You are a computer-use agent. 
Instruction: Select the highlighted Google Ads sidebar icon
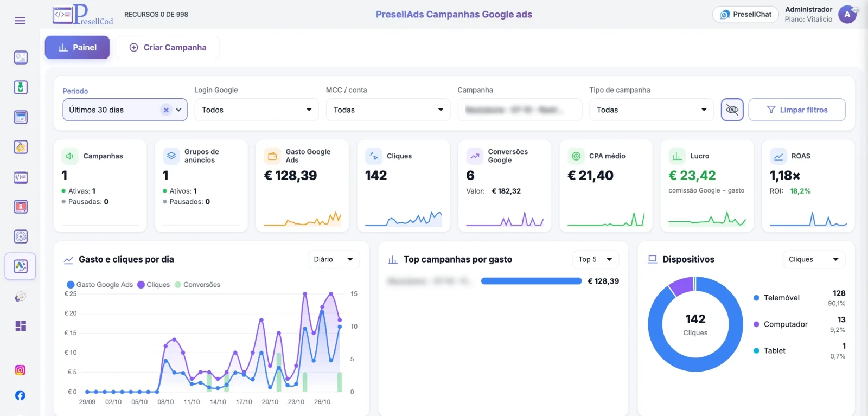coord(21,266)
